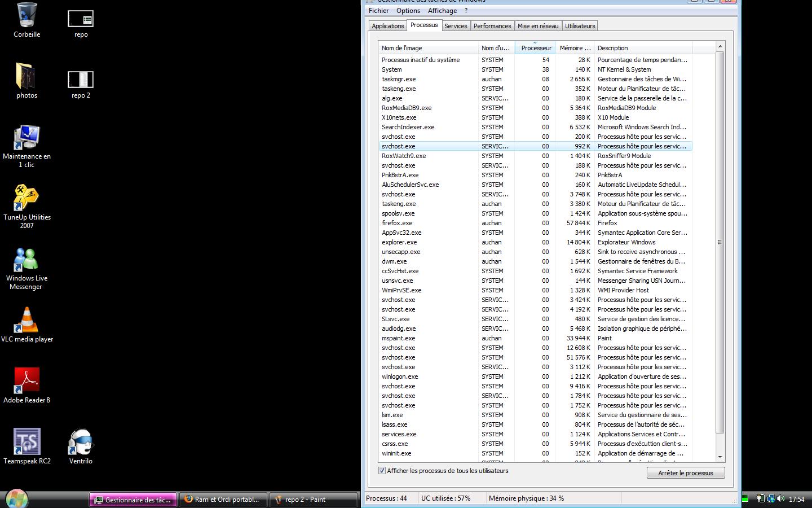812x508 pixels.
Task: Select the X10nets.exe process row
Action: pos(535,117)
